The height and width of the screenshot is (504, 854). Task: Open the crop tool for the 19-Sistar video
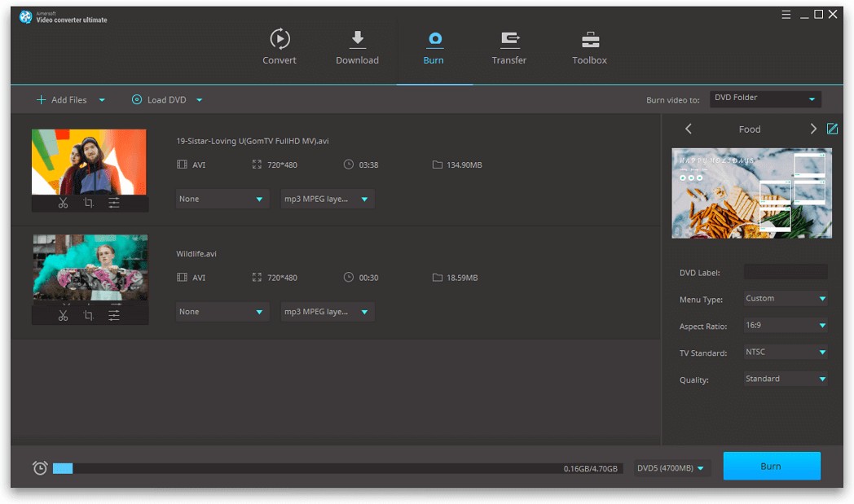[90, 203]
